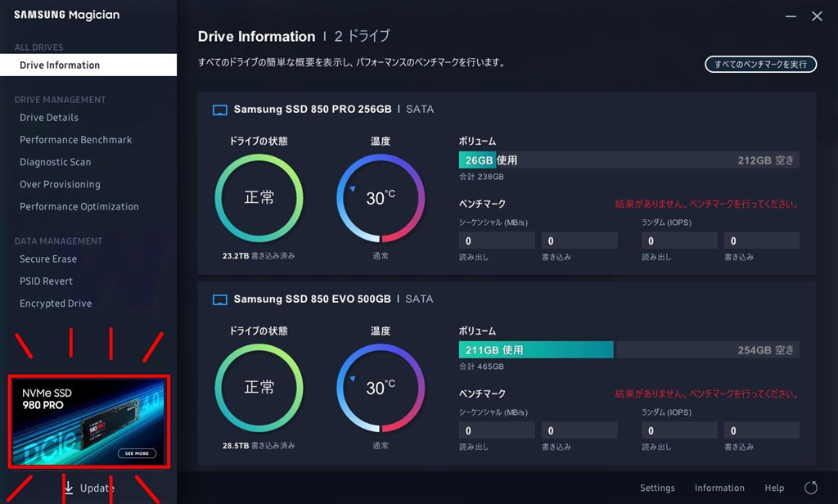
Task: Click the Drive Information page heading
Action: tap(256, 36)
